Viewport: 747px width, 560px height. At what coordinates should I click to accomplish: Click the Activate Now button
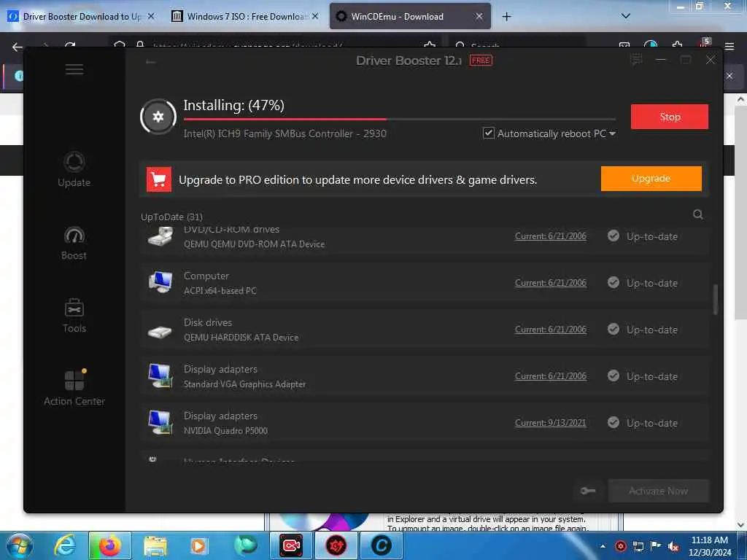tap(658, 491)
